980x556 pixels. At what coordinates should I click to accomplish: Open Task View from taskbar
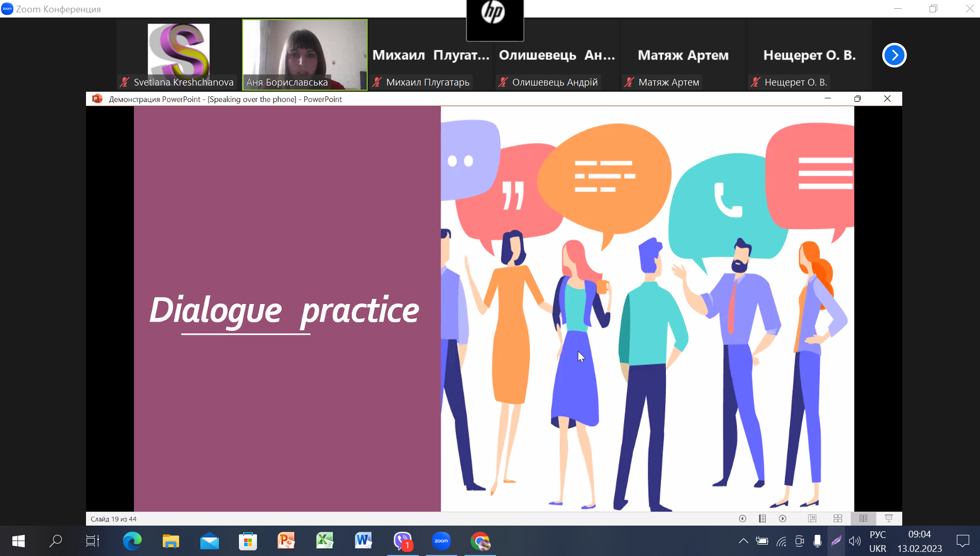click(x=93, y=541)
